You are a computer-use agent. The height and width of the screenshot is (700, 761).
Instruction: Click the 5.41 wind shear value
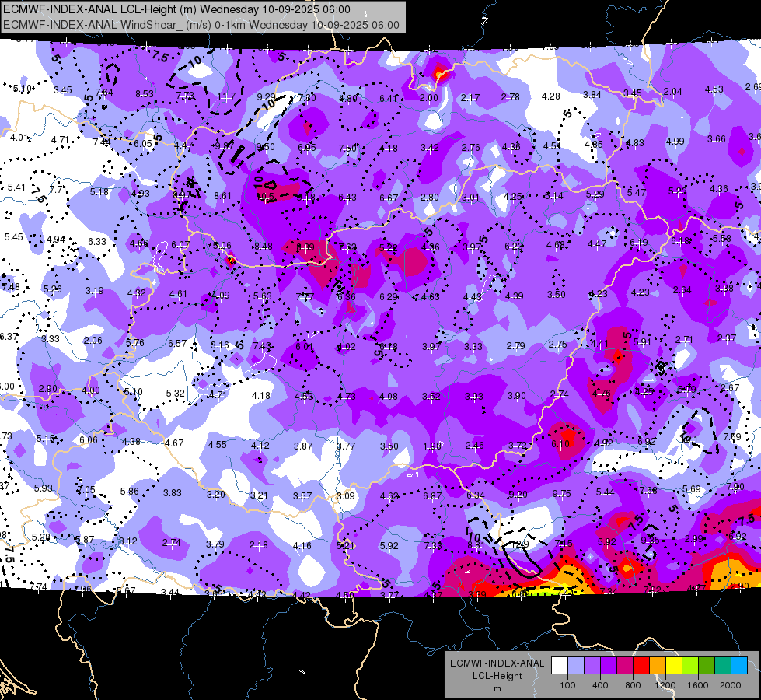point(16,187)
